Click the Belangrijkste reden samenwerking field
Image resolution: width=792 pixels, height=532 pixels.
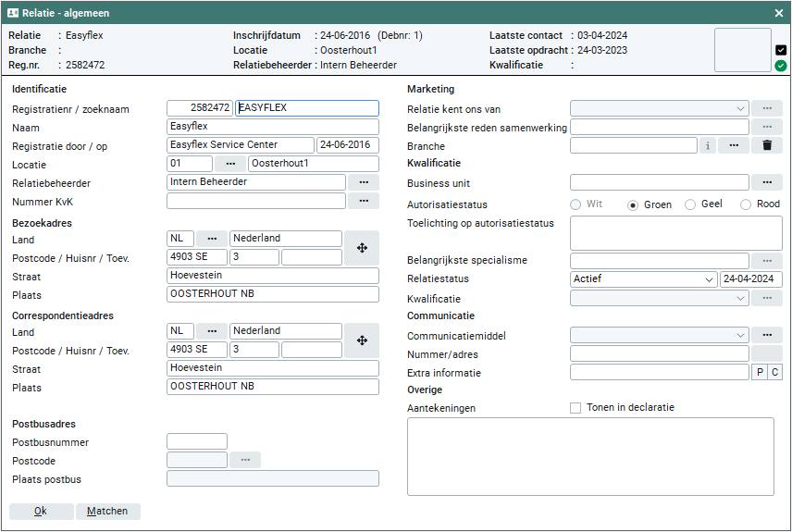(659, 127)
